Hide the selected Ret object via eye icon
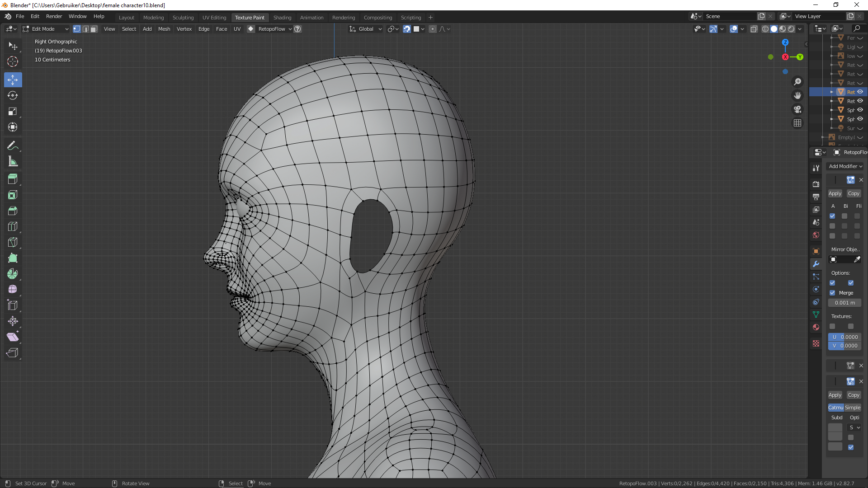The image size is (868, 488). [x=860, y=92]
